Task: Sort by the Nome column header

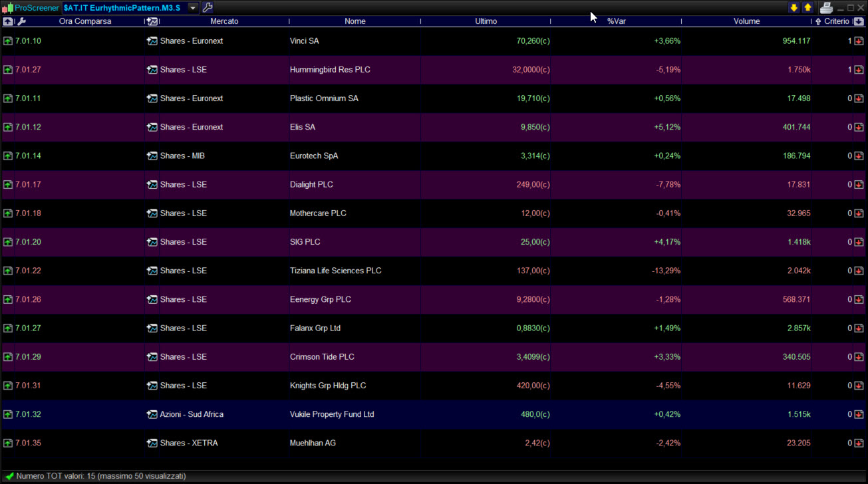Action: point(355,21)
